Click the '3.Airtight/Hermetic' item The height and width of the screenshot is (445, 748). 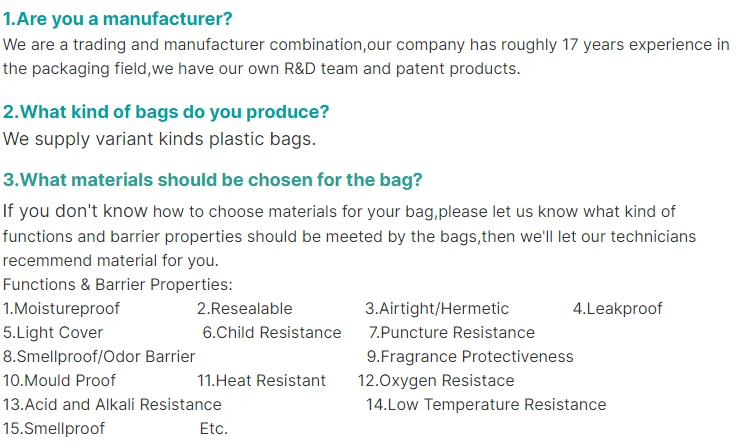tap(437, 308)
